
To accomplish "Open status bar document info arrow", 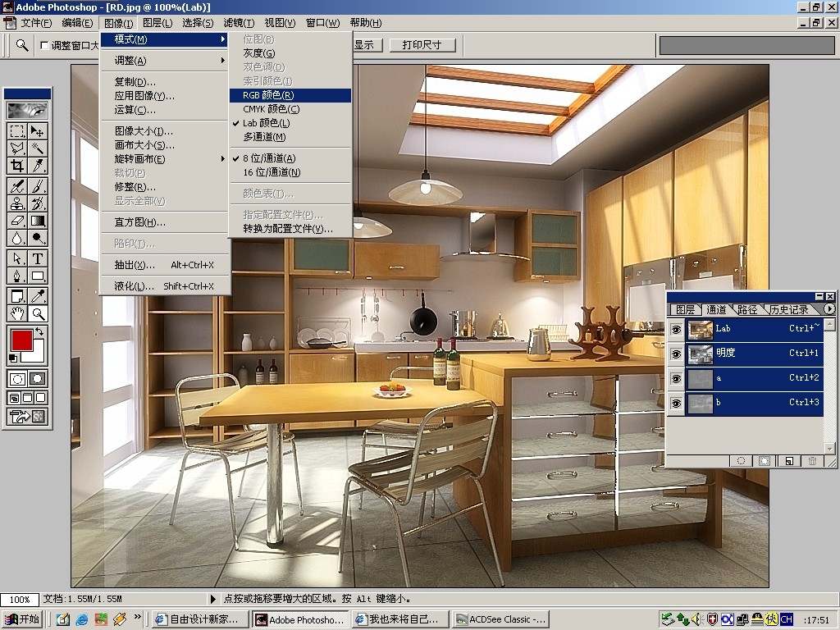I will coord(213,599).
